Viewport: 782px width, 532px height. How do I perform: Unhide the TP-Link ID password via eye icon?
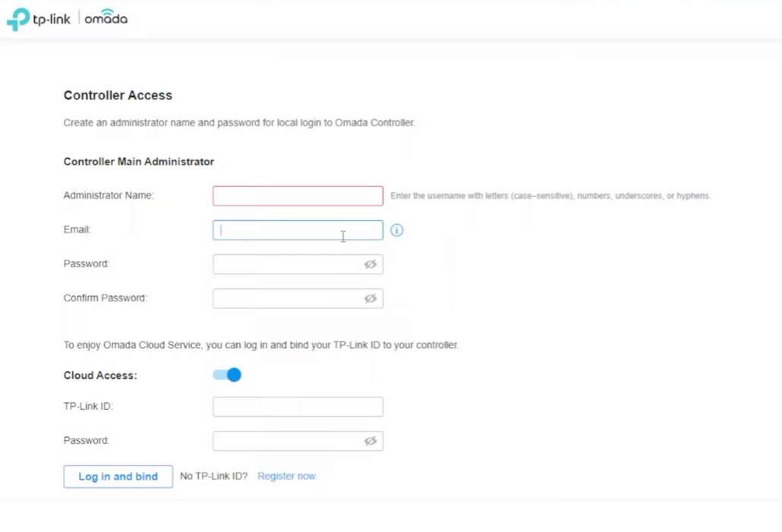(x=370, y=441)
